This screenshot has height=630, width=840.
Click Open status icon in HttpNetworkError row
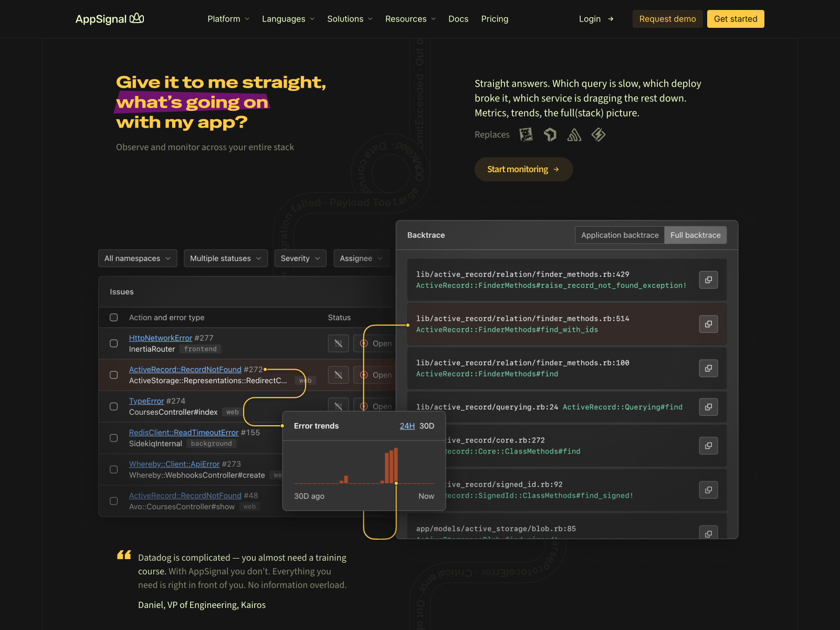(364, 343)
